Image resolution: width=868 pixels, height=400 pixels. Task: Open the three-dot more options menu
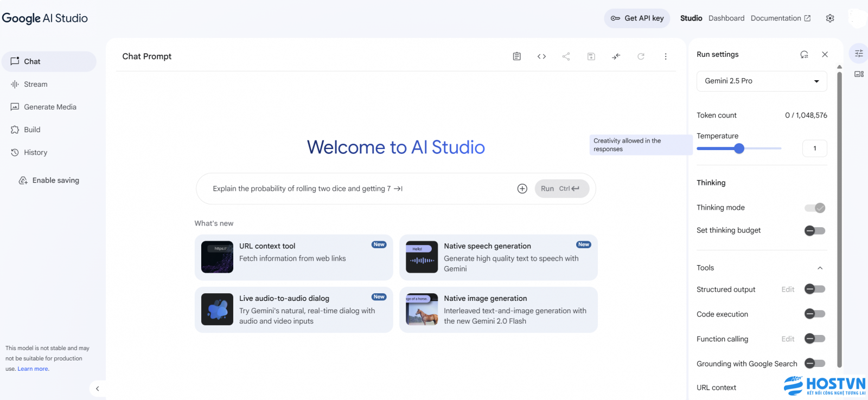[x=666, y=56]
